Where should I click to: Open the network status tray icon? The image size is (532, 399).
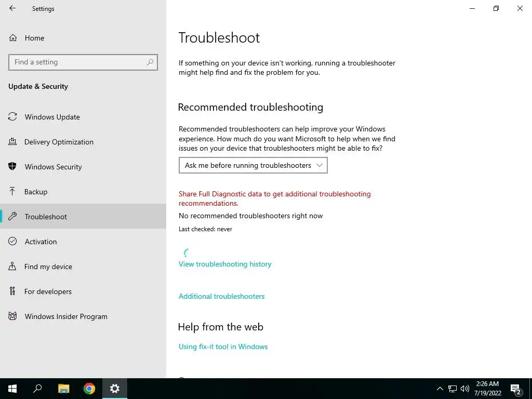[x=453, y=389]
